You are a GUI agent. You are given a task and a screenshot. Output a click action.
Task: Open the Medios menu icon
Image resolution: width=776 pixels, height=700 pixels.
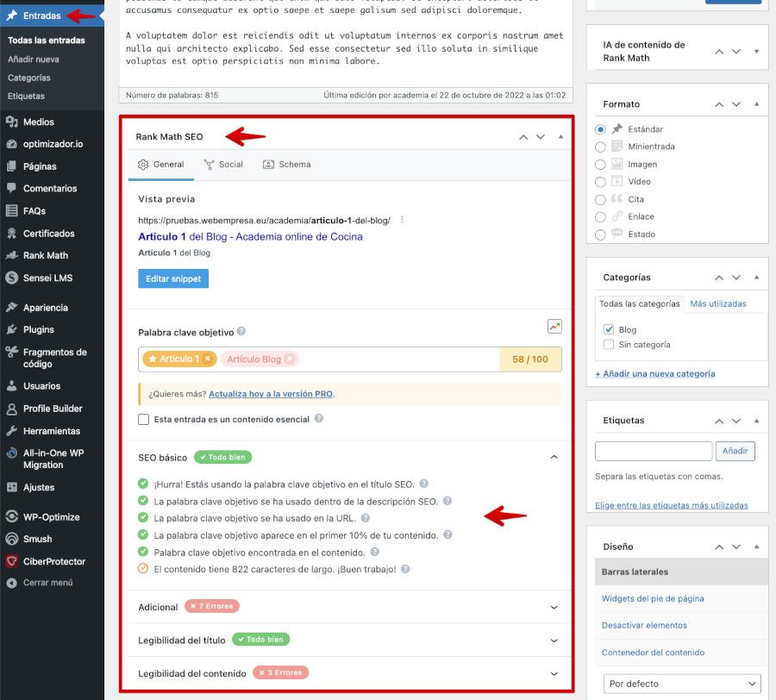tap(12, 122)
